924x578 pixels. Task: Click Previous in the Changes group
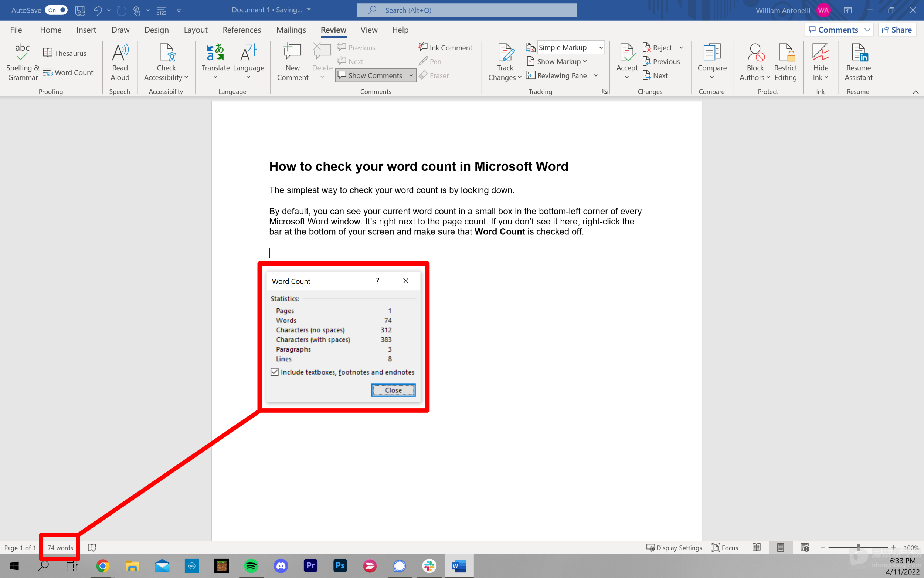(661, 61)
